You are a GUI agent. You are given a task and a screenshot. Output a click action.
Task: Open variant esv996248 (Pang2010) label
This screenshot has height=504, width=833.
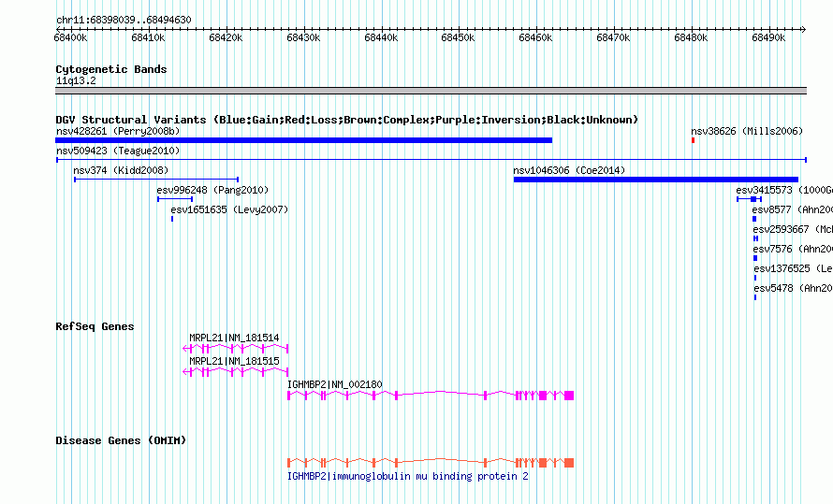click(x=212, y=190)
